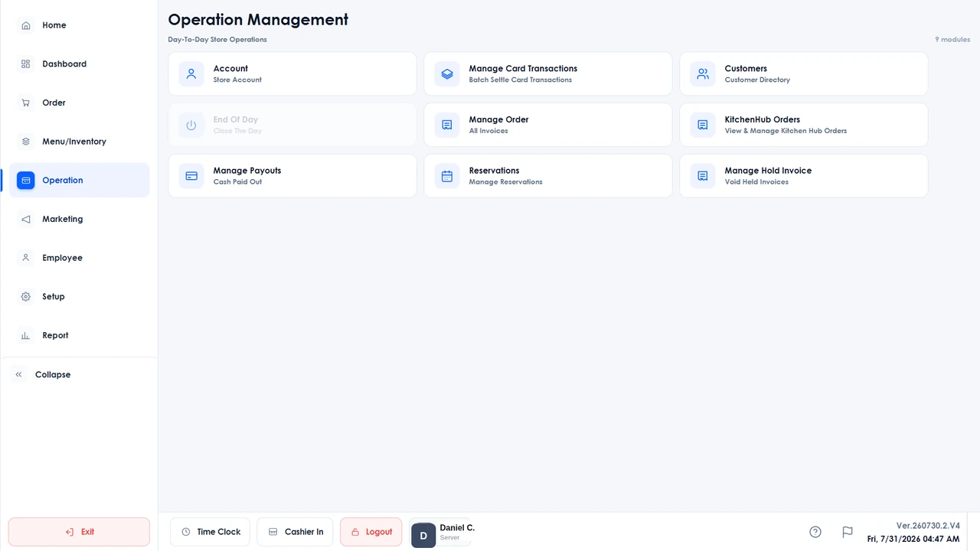Click the Operation Management heading
This screenshot has width=980, height=551.
[258, 20]
